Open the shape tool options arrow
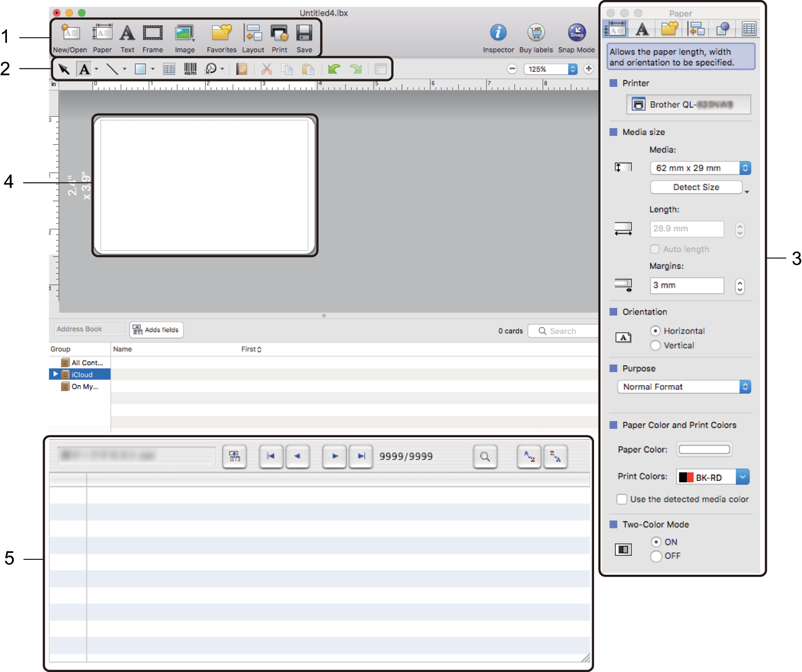The height and width of the screenshot is (672, 802). tap(153, 69)
